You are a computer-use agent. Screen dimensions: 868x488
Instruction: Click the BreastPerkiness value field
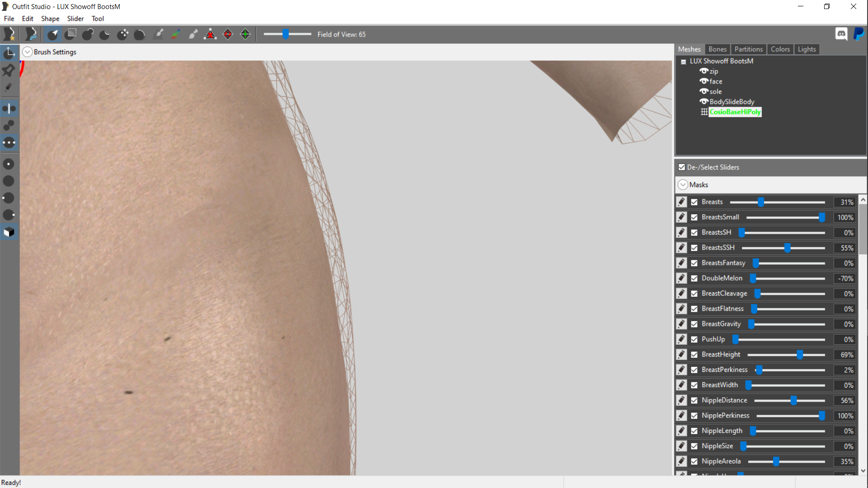coord(844,370)
